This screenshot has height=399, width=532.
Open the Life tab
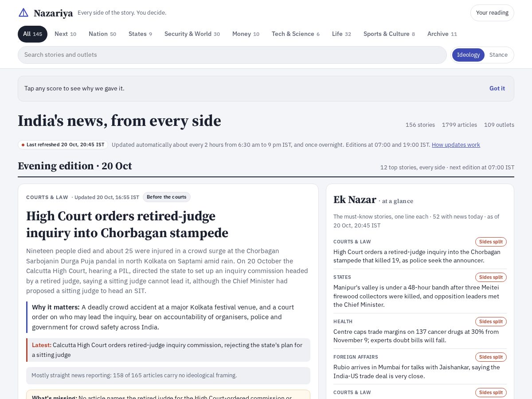click(341, 34)
